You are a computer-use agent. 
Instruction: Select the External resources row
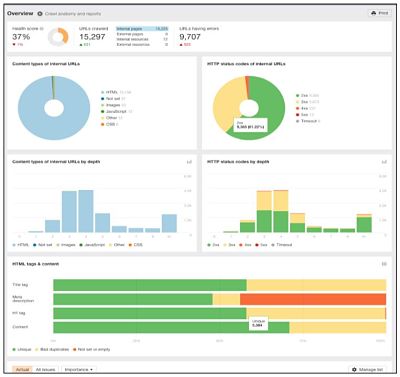click(142, 44)
